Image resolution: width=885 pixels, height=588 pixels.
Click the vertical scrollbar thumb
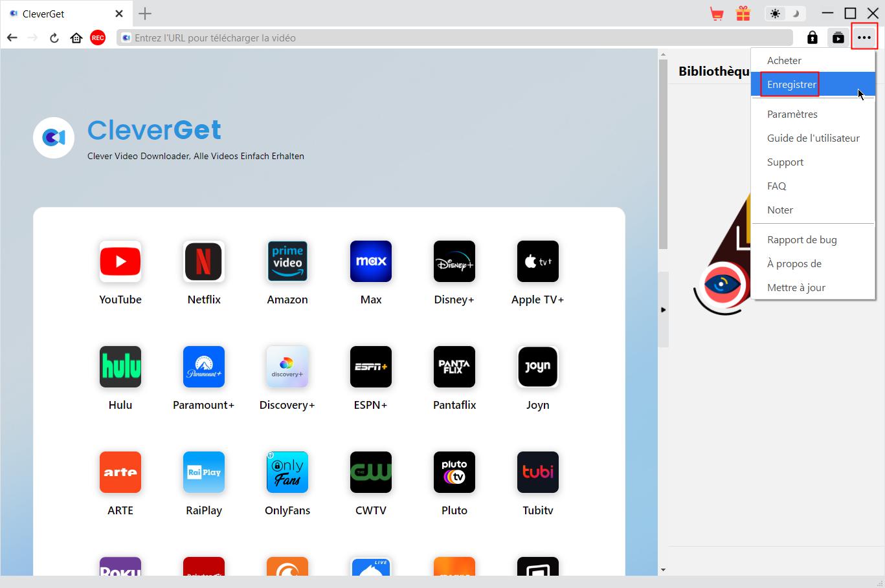coord(662,155)
